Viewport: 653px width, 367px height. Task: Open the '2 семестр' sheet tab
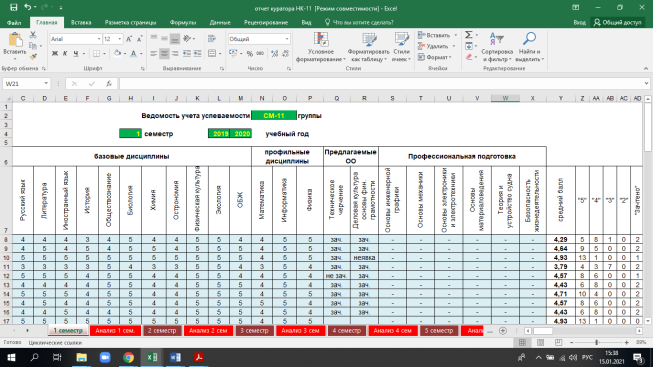(x=162, y=331)
